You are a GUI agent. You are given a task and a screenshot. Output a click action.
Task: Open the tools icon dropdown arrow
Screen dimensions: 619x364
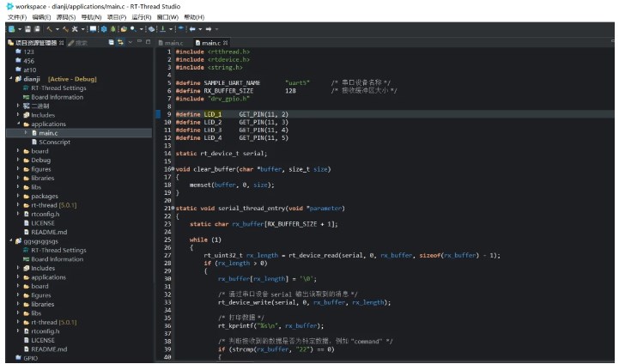83,29
